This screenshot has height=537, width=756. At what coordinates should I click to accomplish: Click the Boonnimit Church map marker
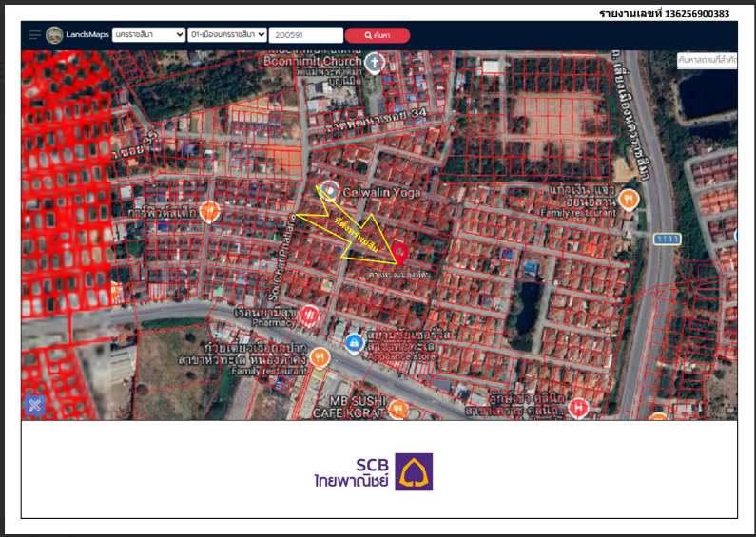(374, 63)
